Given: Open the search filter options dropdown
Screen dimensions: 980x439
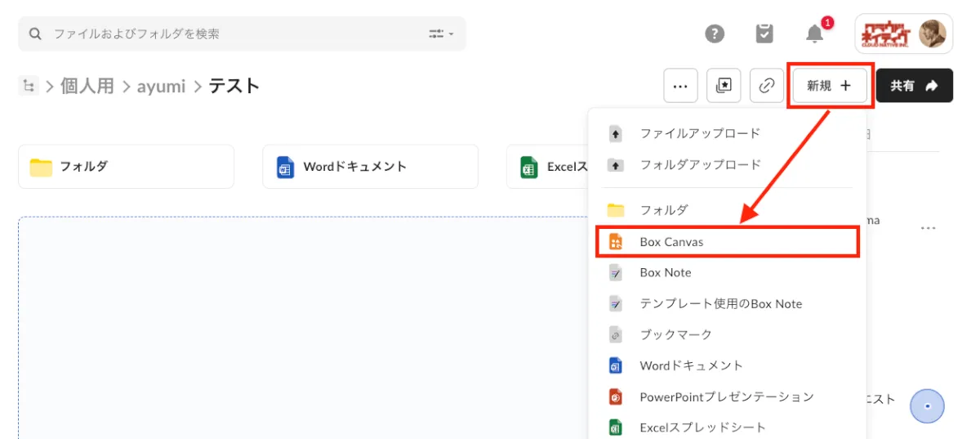Looking at the screenshot, I should click(x=441, y=34).
